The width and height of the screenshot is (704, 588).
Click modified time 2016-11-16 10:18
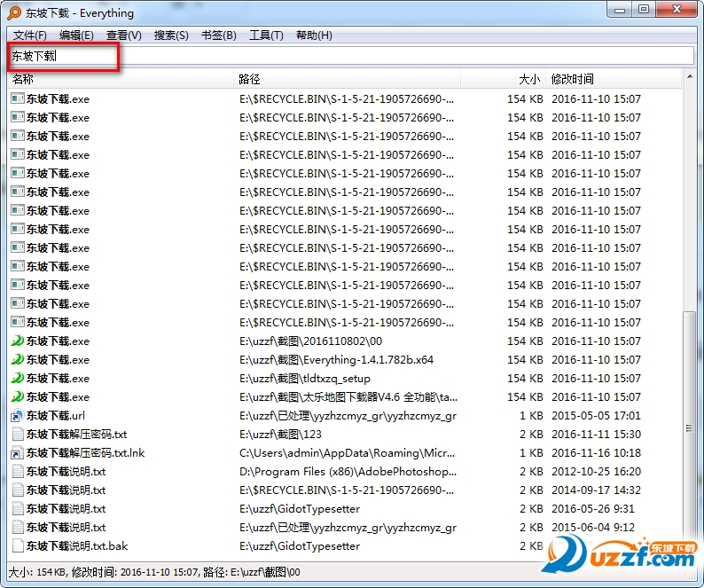pyautogui.click(x=596, y=453)
